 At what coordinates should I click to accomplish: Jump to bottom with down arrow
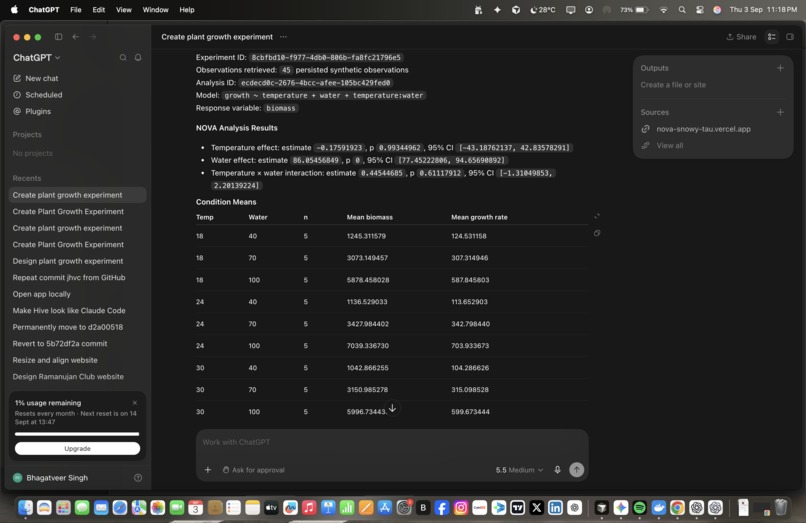tap(392, 408)
